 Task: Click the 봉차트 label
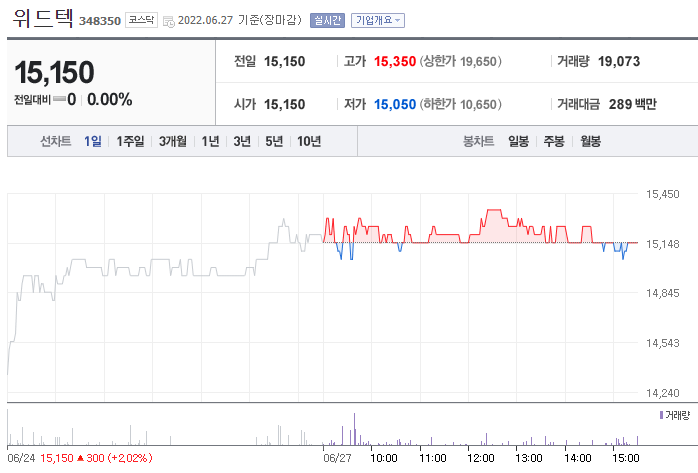[x=479, y=141]
